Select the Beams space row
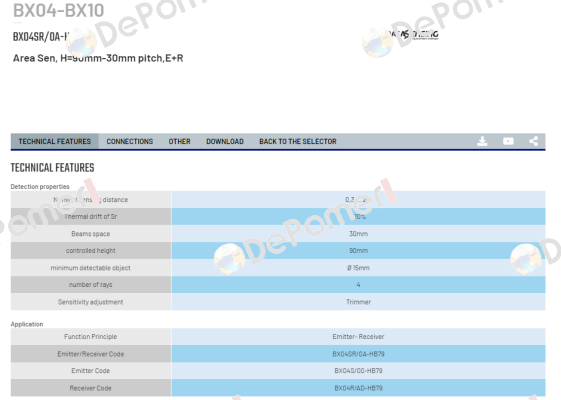The image size is (561, 400). pos(278,234)
